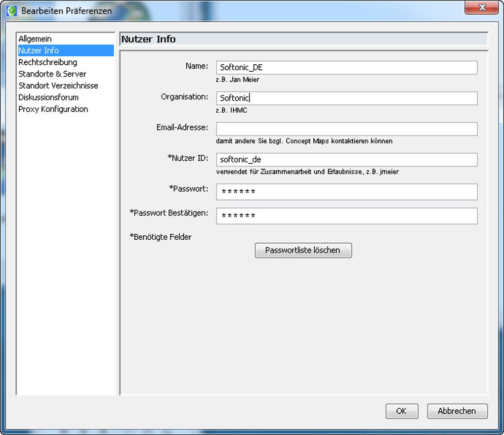Click the Organisation text field
The height and width of the screenshot is (435, 504).
click(346, 98)
